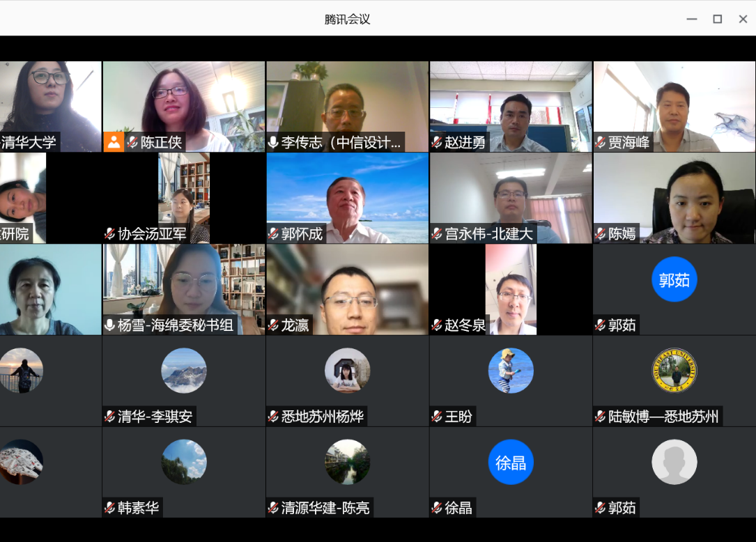Screen dimensions: 756x542
Task: Click the 陆敏博 university logo avatar
Action: 674,371
